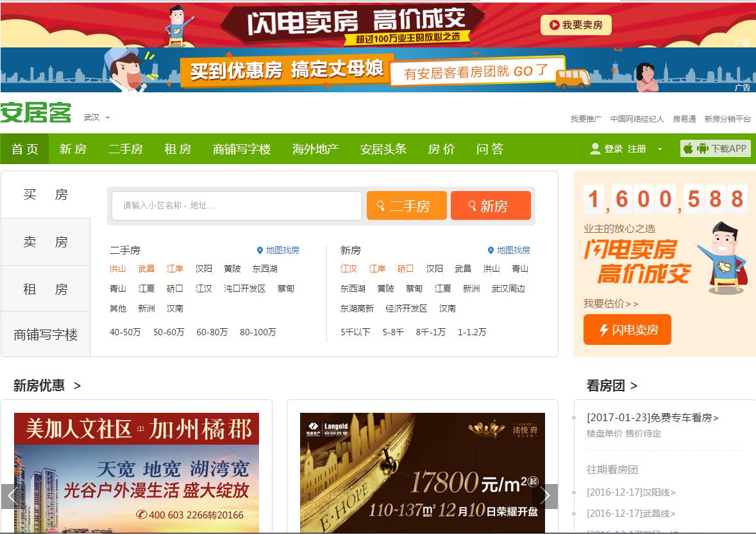Click 注册 link
The height and width of the screenshot is (534, 756).
pyautogui.click(x=637, y=149)
